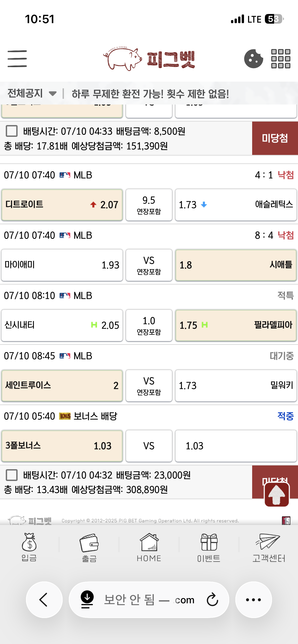The height and width of the screenshot is (644, 298).
Task: Reload page with the refresh icon
Action: click(x=212, y=599)
